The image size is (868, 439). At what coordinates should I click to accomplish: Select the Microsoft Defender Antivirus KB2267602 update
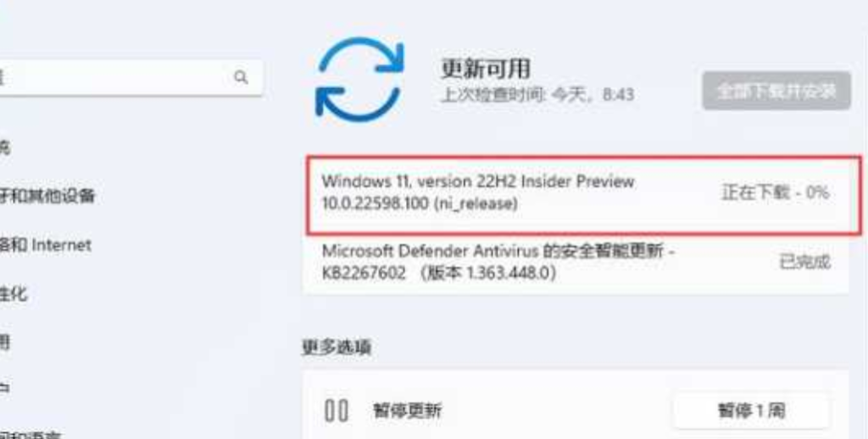coord(576,263)
